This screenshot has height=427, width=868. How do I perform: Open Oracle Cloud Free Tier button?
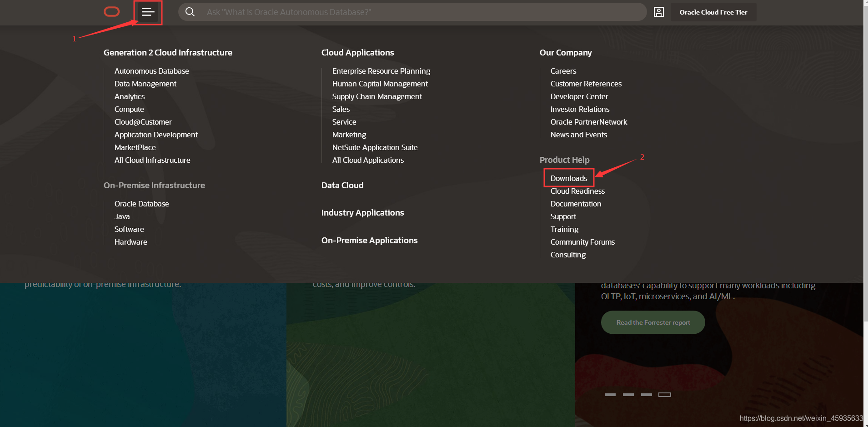713,12
